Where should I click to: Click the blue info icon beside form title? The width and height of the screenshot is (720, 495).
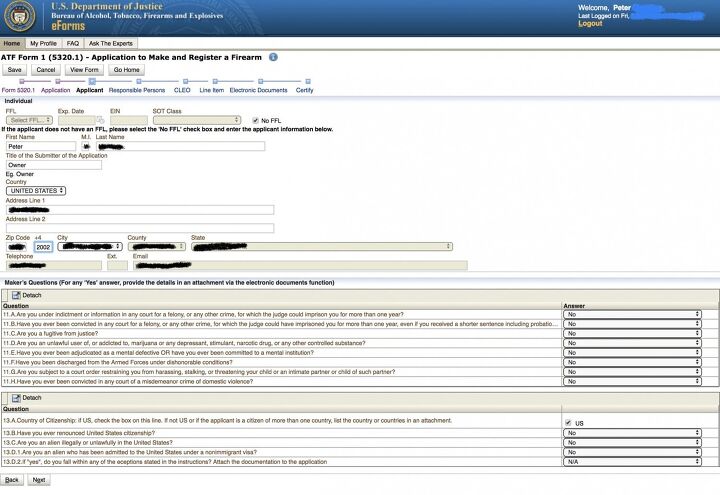[273, 57]
